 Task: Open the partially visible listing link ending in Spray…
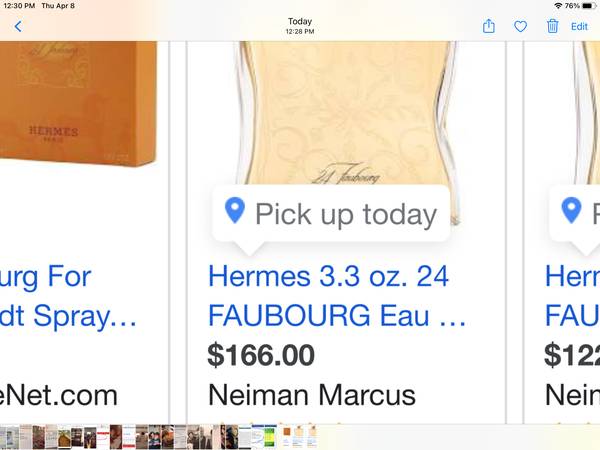68,297
